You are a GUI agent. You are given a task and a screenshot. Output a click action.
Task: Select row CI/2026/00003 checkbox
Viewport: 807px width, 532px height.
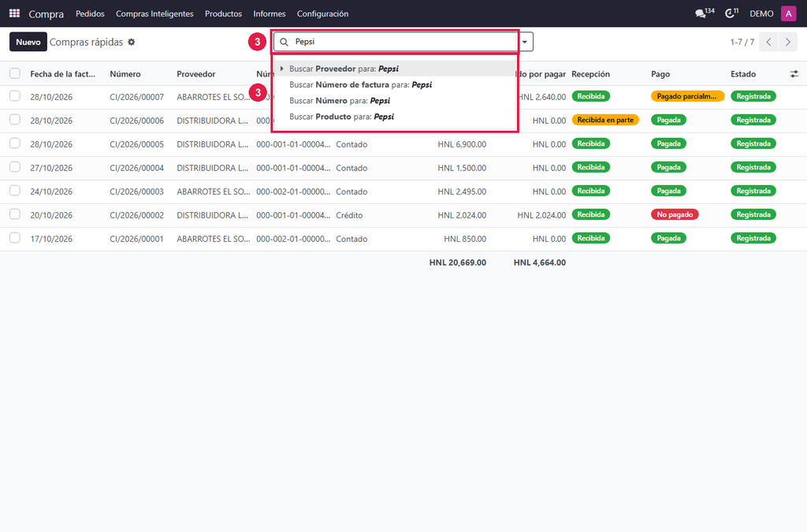click(x=15, y=191)
